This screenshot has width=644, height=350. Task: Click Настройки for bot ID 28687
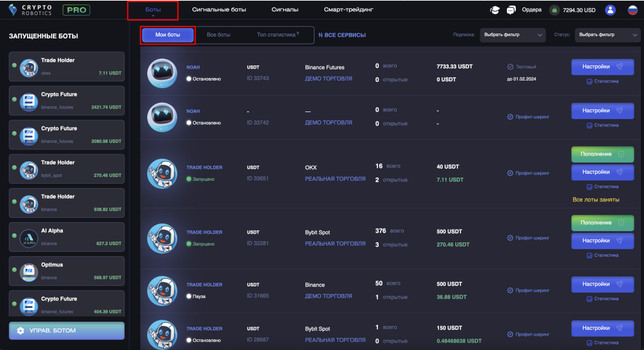602,328
